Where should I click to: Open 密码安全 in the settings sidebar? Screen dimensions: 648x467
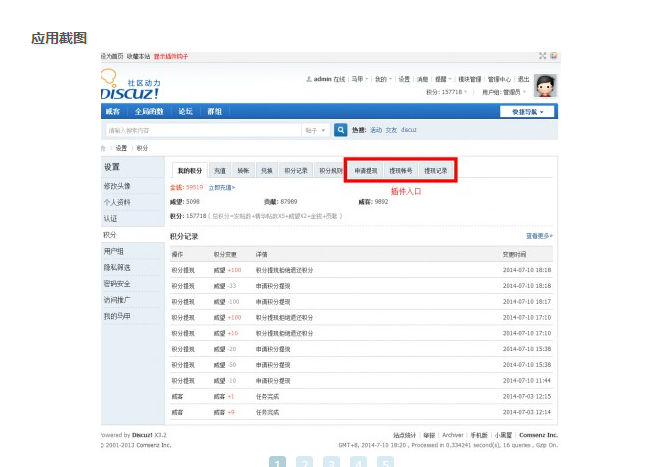coord(117,283)
